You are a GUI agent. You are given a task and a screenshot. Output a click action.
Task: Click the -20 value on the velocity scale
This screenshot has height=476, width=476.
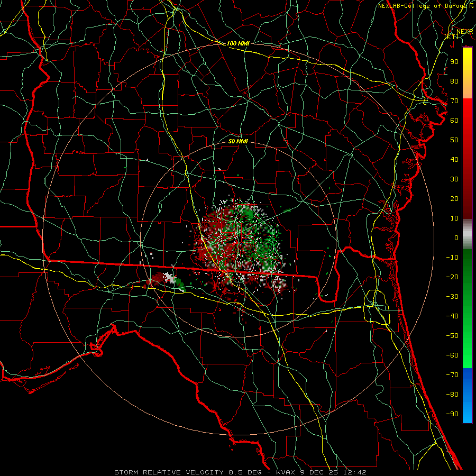(x=452, y=277)
